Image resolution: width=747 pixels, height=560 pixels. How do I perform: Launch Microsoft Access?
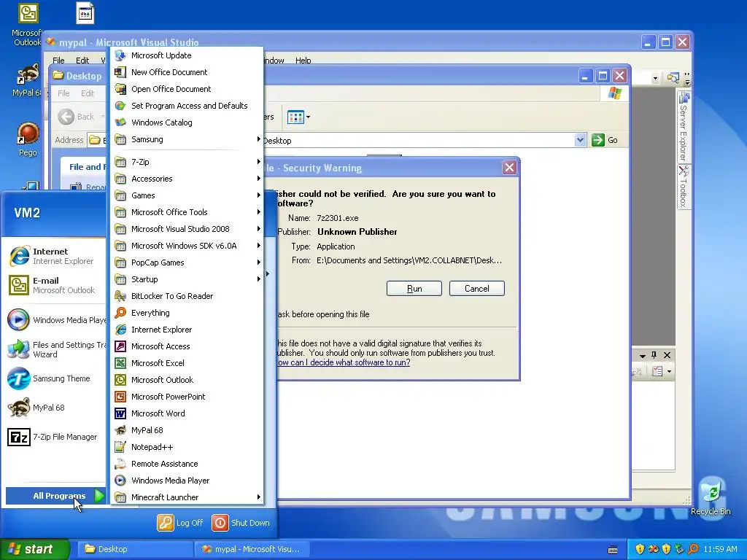(187, 346)
